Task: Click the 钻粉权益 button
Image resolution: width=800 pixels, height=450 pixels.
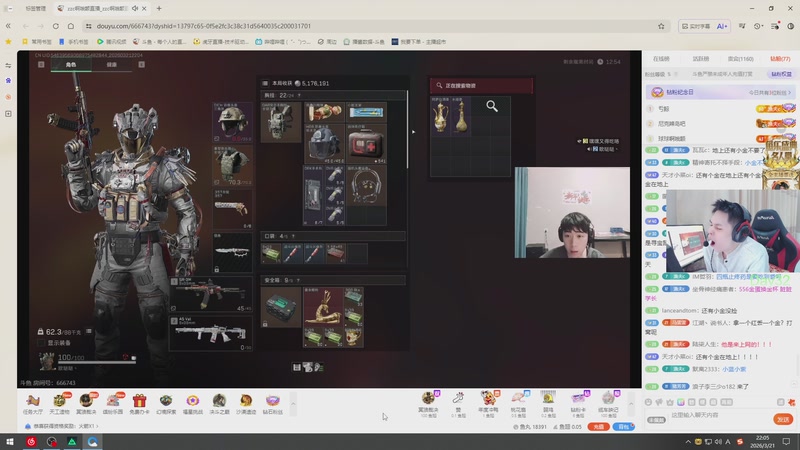Action: pos(781,74)
